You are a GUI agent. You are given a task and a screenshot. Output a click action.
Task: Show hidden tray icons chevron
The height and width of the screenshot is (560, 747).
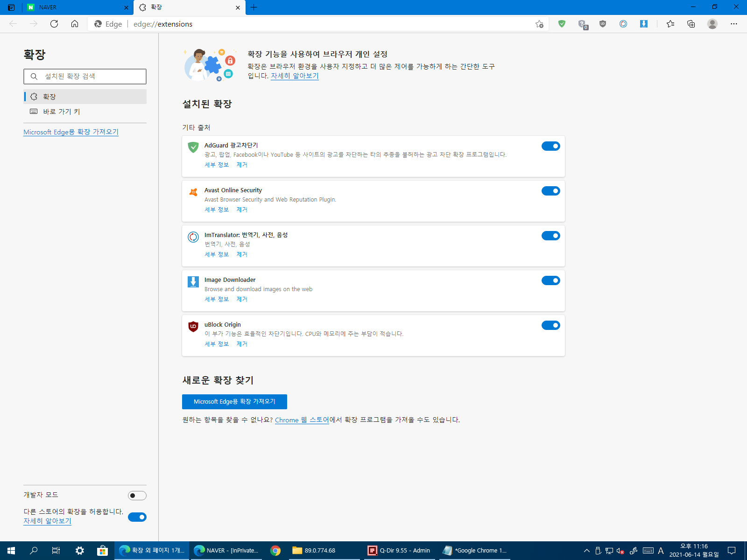[x=587, y=551]
